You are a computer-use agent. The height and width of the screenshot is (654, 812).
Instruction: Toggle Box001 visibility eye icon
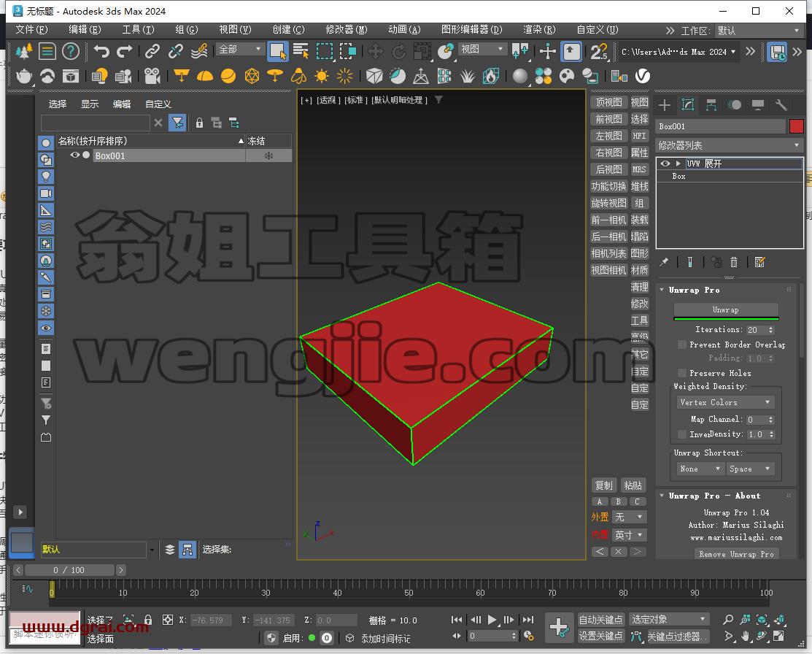click(74, 155)
